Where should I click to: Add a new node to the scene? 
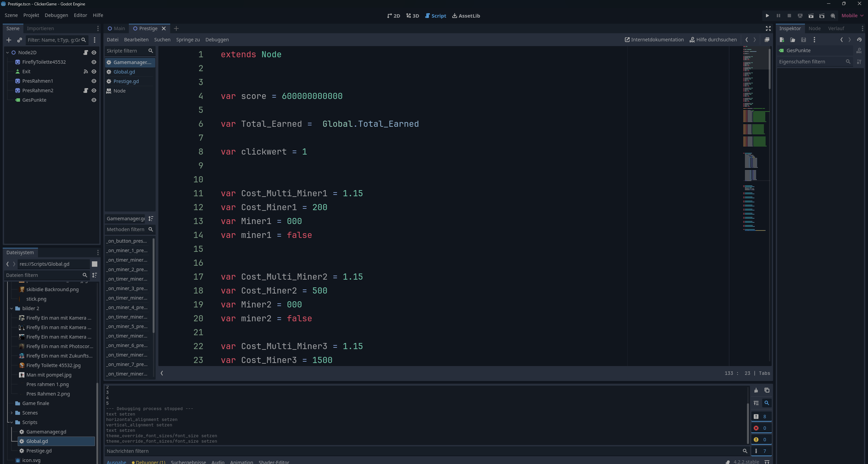click(x=9, y=40)
